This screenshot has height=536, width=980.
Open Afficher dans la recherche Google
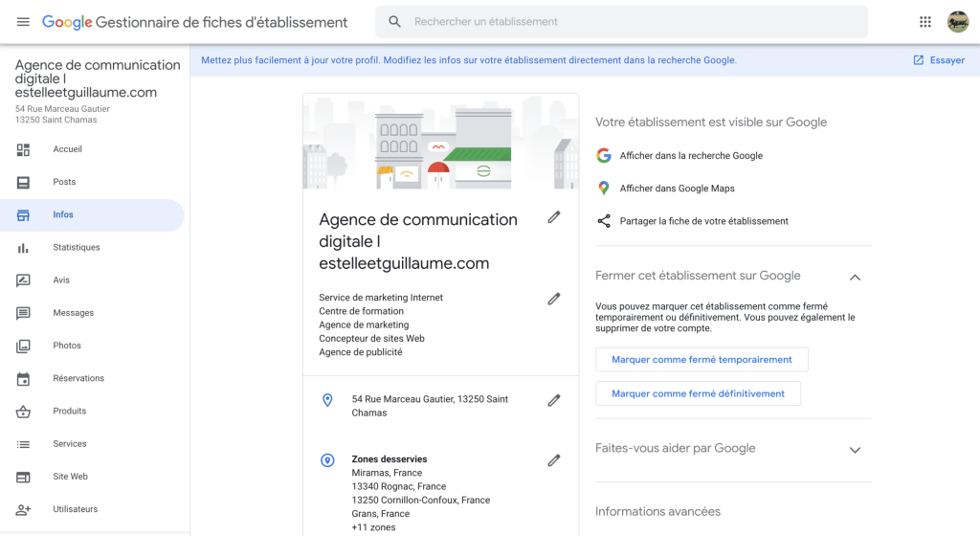[691, 156]
